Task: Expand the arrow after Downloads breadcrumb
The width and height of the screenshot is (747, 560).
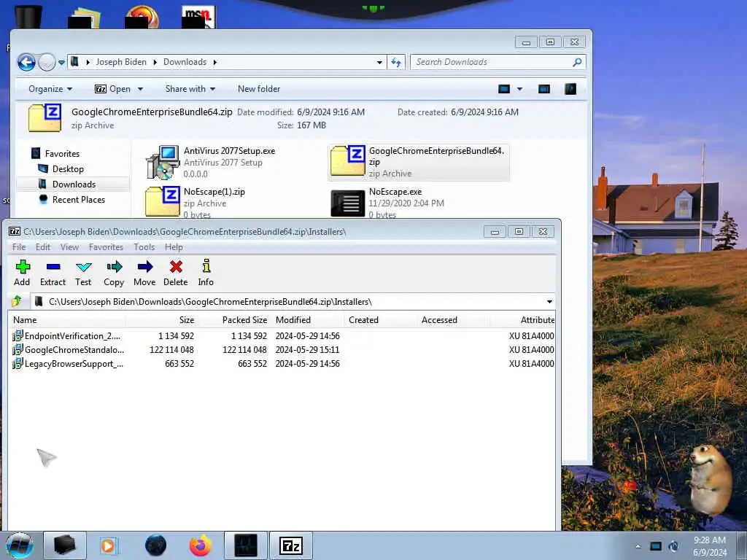Action: click(215, 62)
